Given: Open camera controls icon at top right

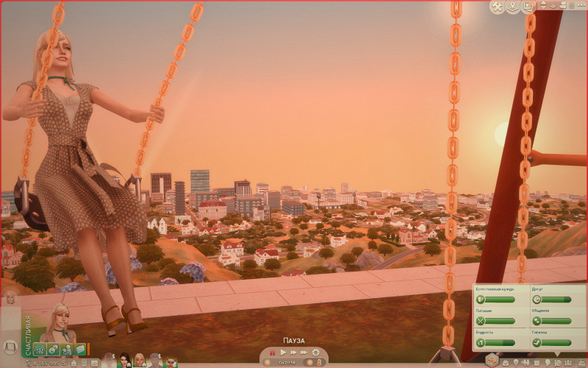Looking at the screenshot, I should (x=563, y=5).
